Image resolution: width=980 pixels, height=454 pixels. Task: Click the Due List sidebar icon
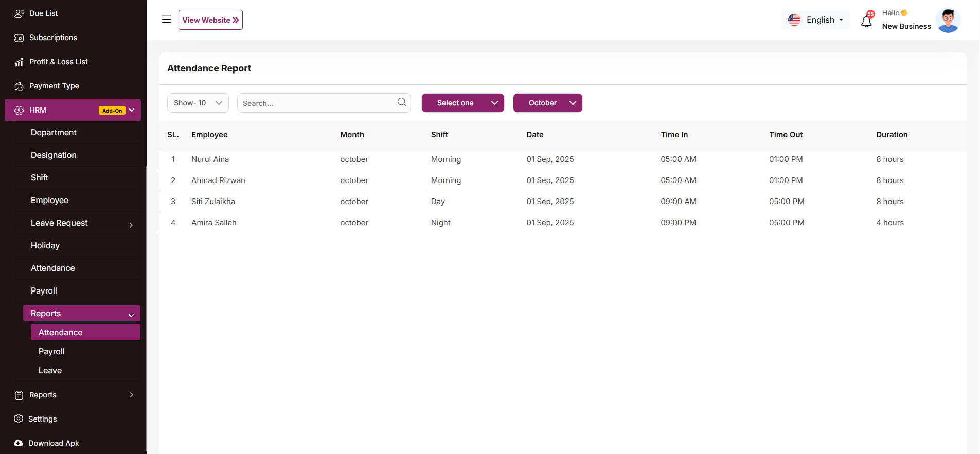pyautogui.click(x=19, y=13)
